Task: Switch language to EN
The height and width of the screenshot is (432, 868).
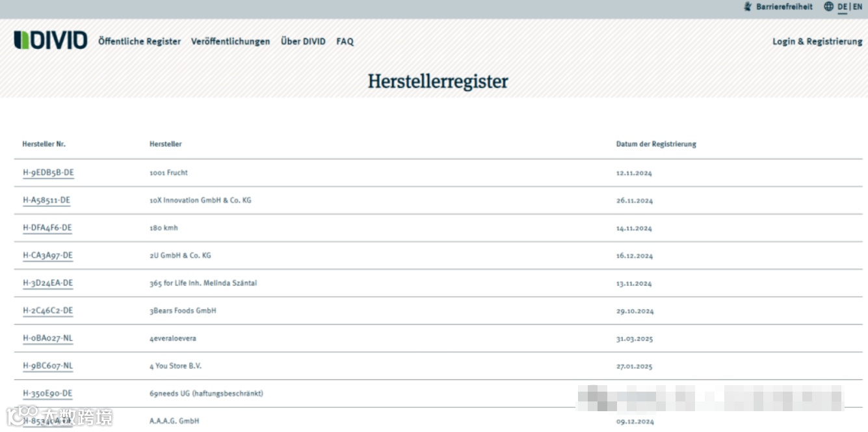Action: pos(858,7)
